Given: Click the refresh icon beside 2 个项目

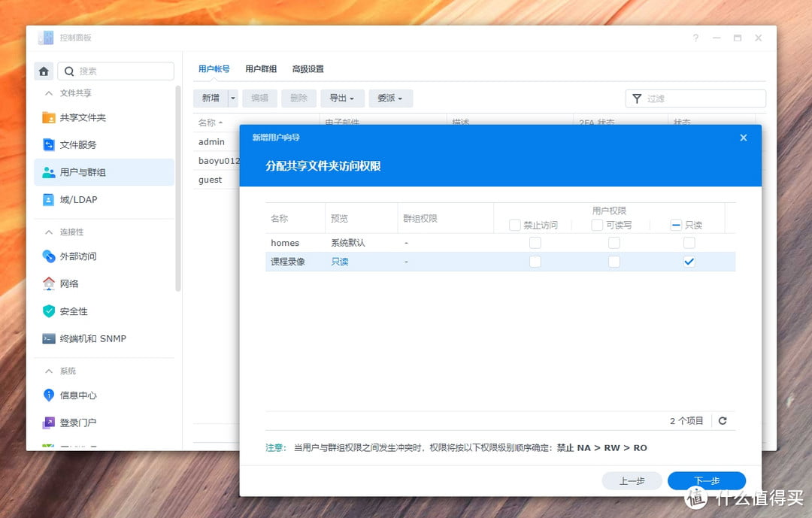Looking at the screenshot, I should [x=723, y=420].
